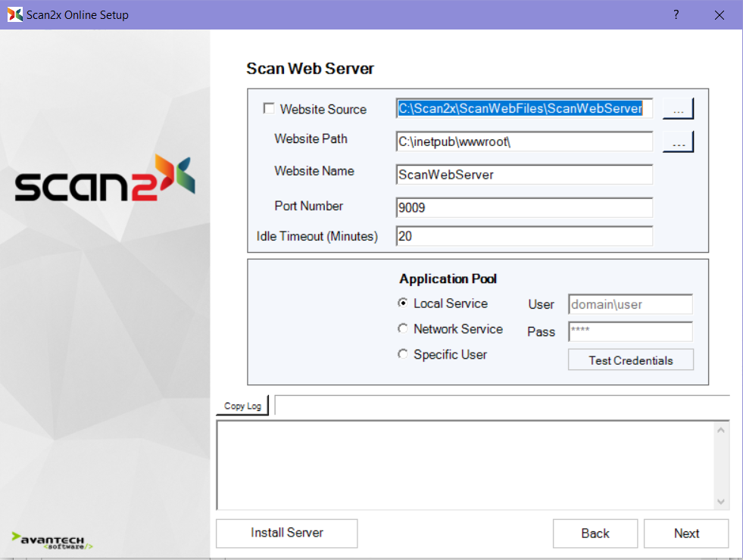Click the Install Server button
The image size is (743, 560).
point(286,534)
